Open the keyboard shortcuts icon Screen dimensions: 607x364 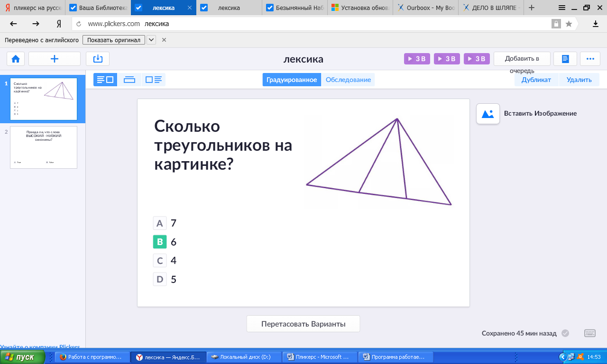[x=590, y=333]
